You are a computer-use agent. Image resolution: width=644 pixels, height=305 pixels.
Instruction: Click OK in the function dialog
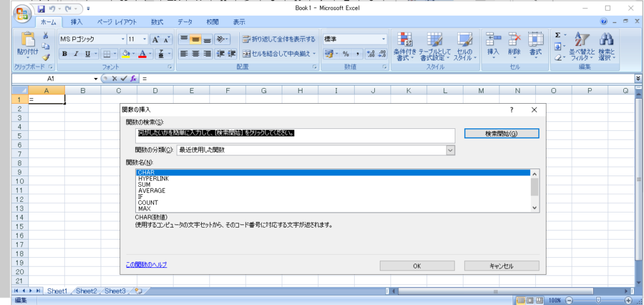click(417, 266)
